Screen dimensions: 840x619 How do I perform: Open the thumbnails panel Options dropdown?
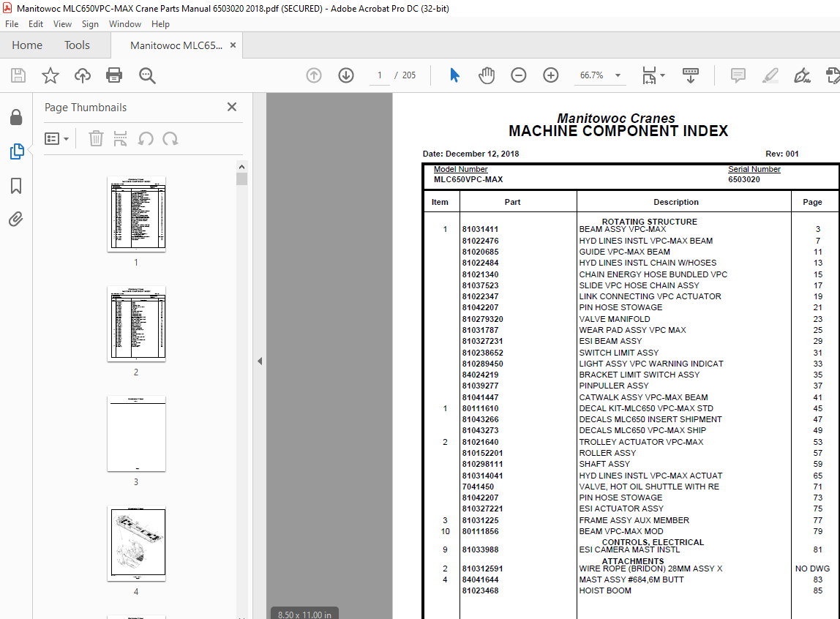coord(57,139)
